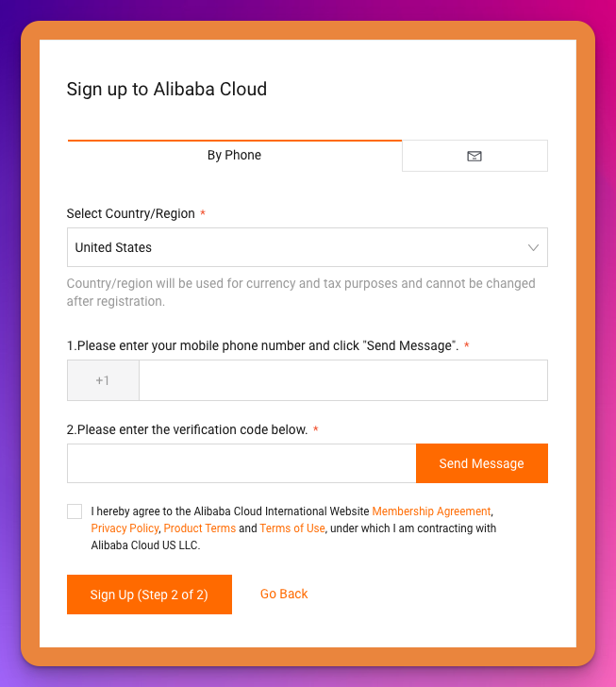Open the Privacy Policy link
The height and width of the screenshot is (687, 616).
tap(125, 528)
